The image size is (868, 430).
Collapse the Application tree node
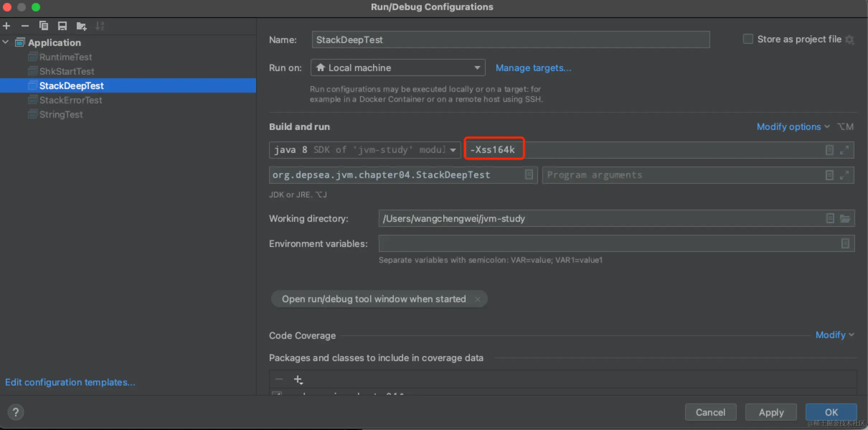click(x=6, y=42)
